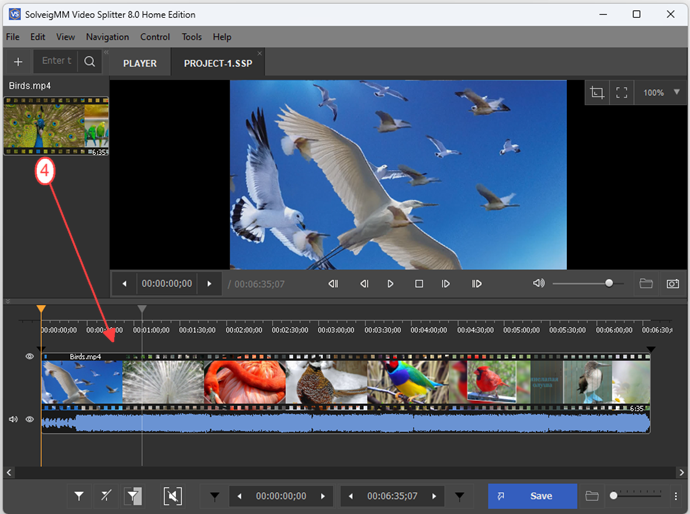Click the Save button

(532, 496)
